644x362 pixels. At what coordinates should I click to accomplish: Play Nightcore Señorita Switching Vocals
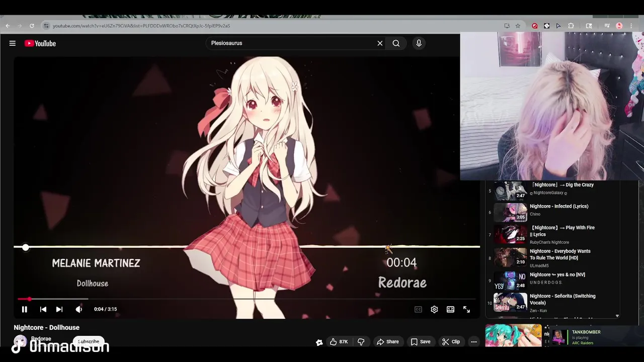[551, 303]
